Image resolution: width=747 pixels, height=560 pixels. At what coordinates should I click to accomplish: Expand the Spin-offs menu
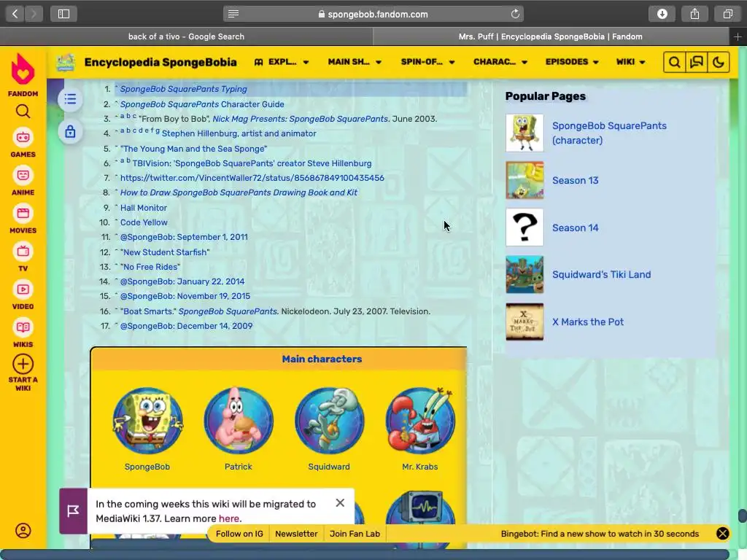click(427, 62)
